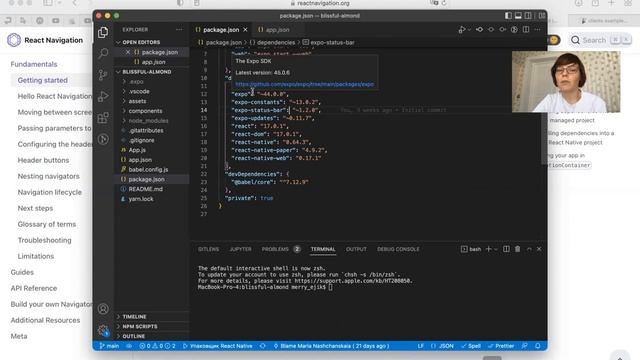Open Explorer more actions ellipsis

pyautogui.click(x=179, y=29)
